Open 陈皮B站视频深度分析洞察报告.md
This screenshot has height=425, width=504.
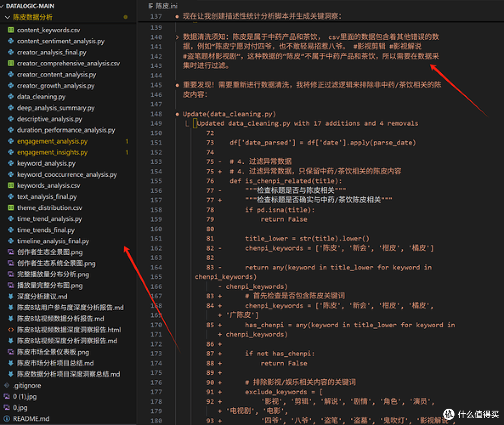[67, 341]
